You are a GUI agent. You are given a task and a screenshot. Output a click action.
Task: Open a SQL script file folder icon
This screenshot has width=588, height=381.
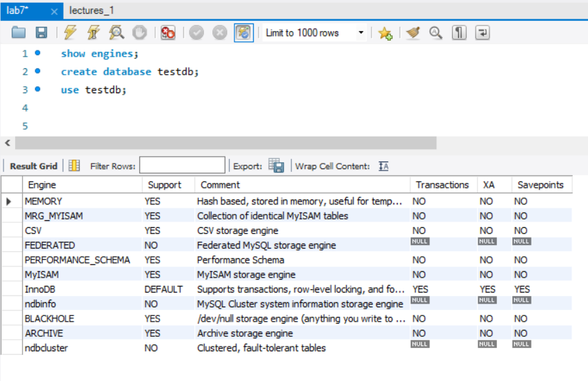[x=19, y=32]
